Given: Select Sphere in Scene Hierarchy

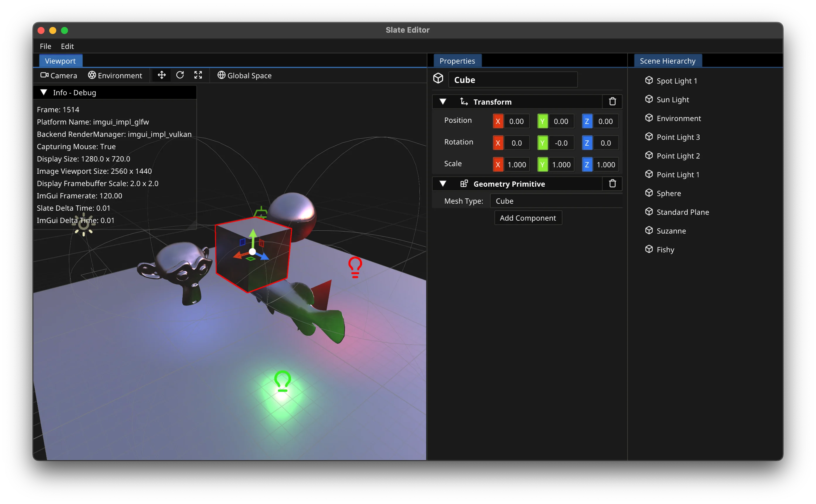Looking at the screenshot, I should [669, 193].
